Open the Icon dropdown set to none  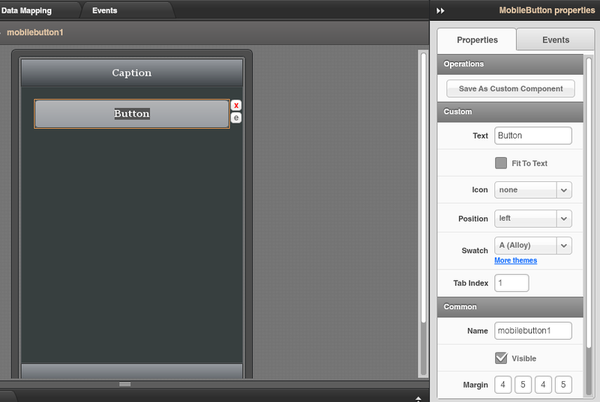[x=532, y=190]
